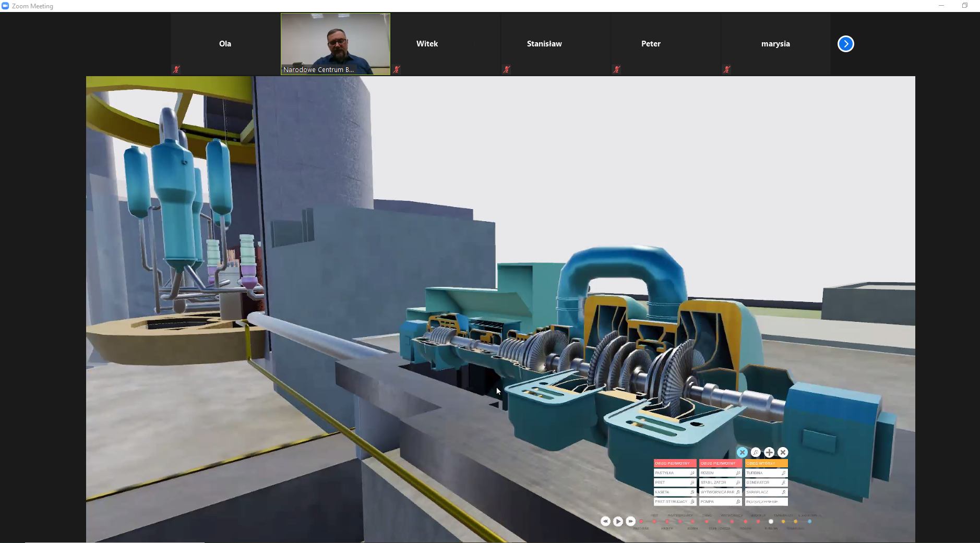Select GENERATOR from the component list
The image size is (980, 543).
click(762, 482)
